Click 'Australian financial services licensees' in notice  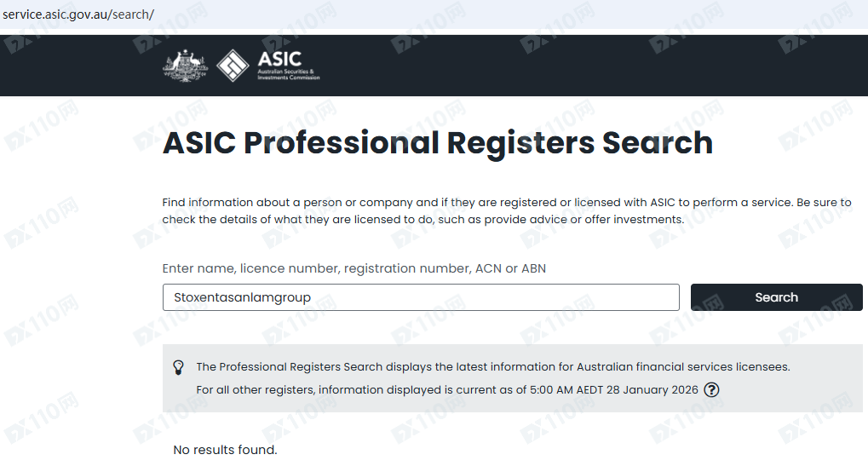click(683, 367)
